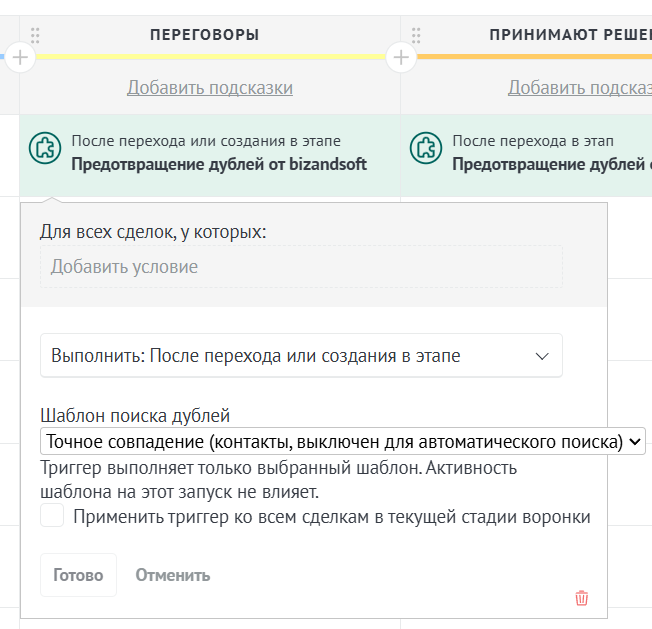Click the Отменить button

173,575
